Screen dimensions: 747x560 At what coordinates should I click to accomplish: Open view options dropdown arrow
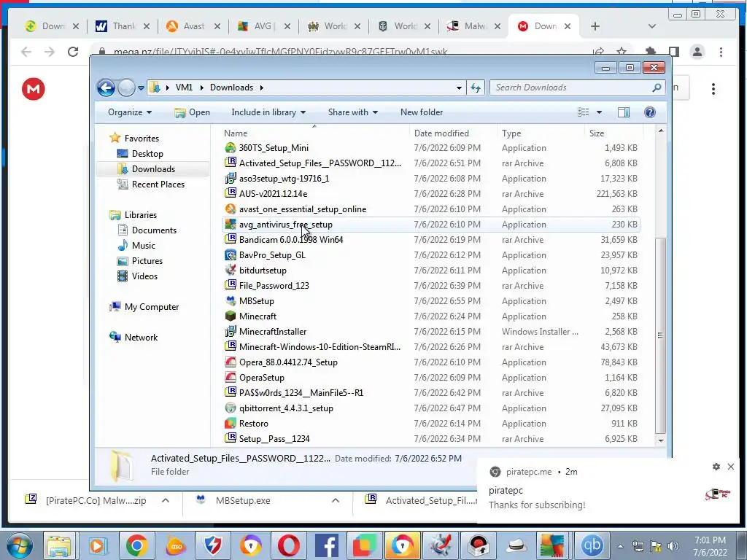click(x=600, y=112)
